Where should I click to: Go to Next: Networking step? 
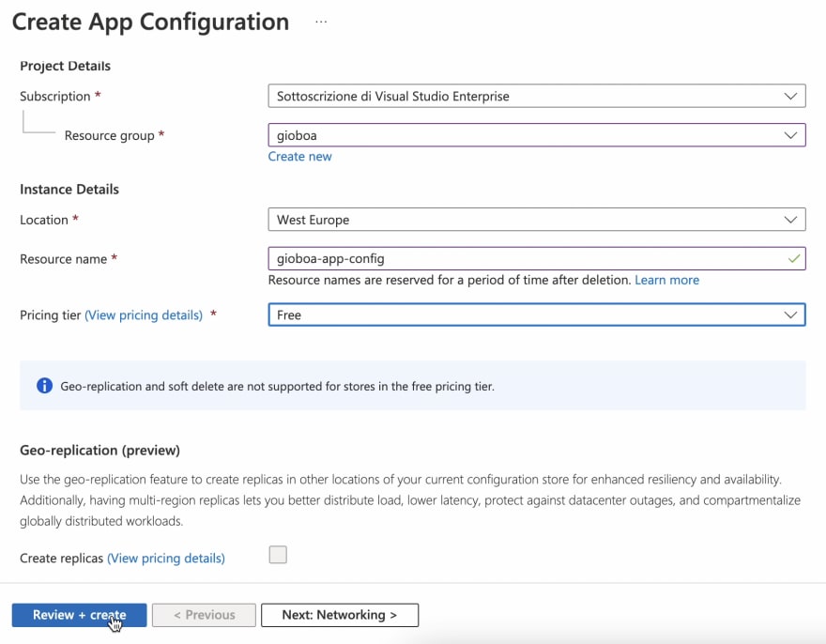pos(340,615)
